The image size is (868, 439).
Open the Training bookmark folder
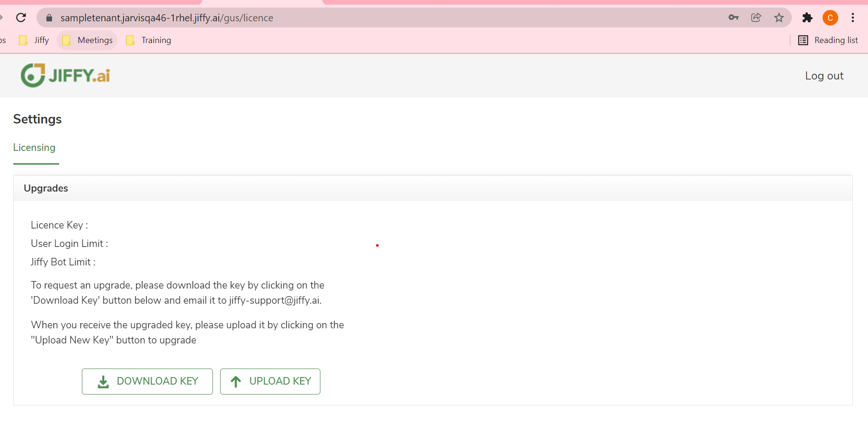tap(149, 40)
